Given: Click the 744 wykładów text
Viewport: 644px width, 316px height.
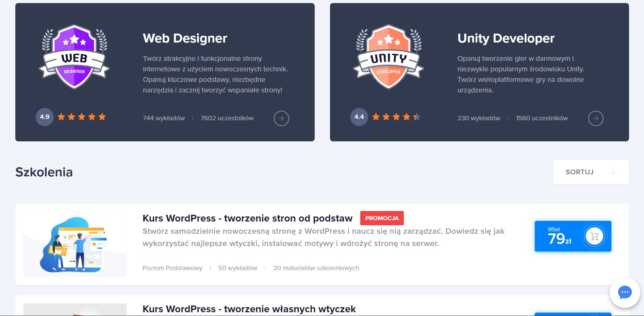Looking at the screenshot, I should pyautogui.click(x=164, y=118).
